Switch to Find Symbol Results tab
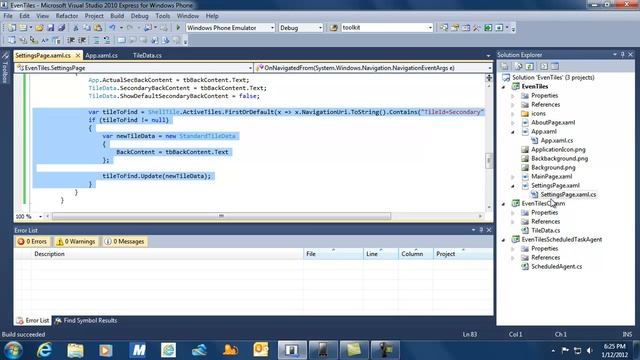The width and height of the screenshot is (640, 360). 86,321
